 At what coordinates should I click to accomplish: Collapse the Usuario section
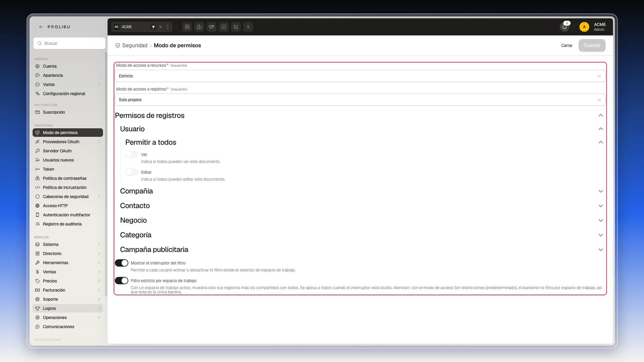click(x=600, y=129)
